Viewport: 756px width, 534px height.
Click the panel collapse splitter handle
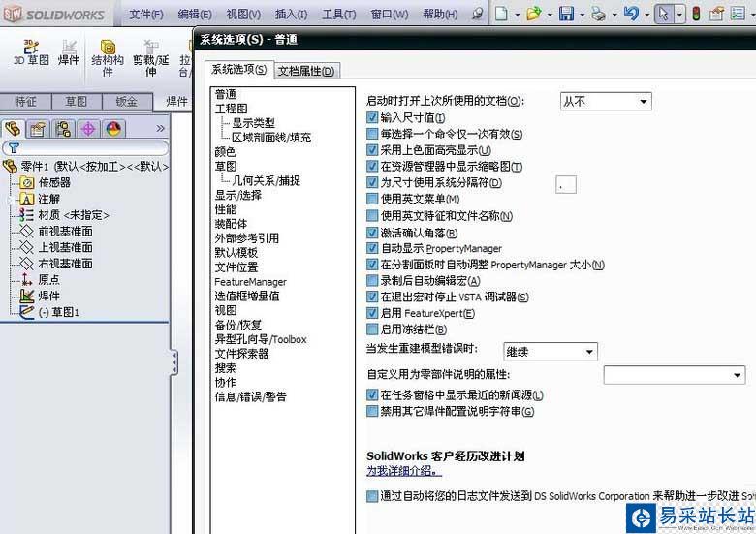174,362
